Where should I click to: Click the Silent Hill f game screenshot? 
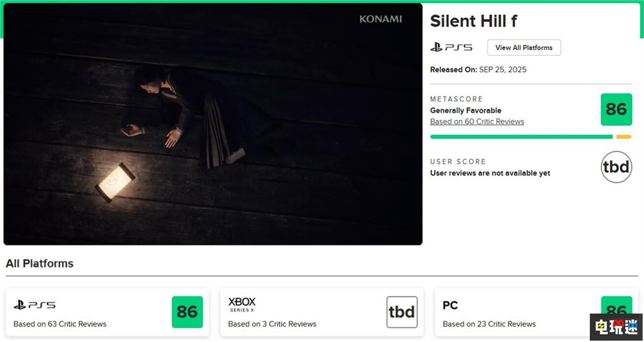point(213,124)
